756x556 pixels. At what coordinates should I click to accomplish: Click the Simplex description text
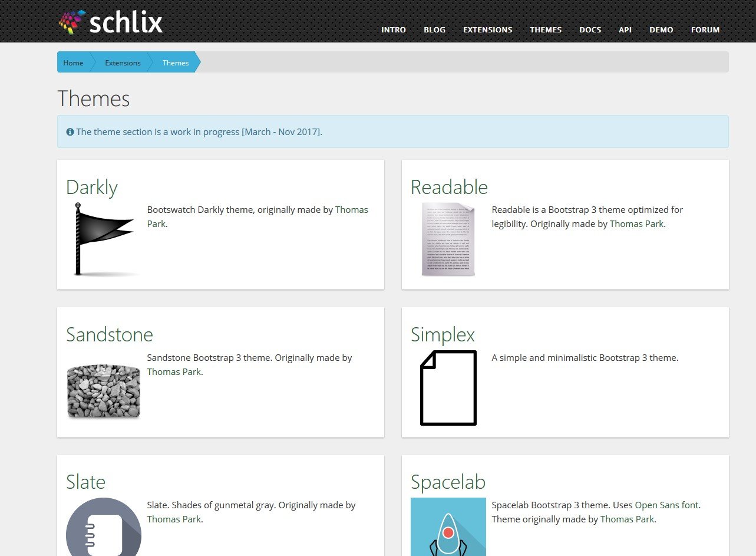tap(585, 357)
